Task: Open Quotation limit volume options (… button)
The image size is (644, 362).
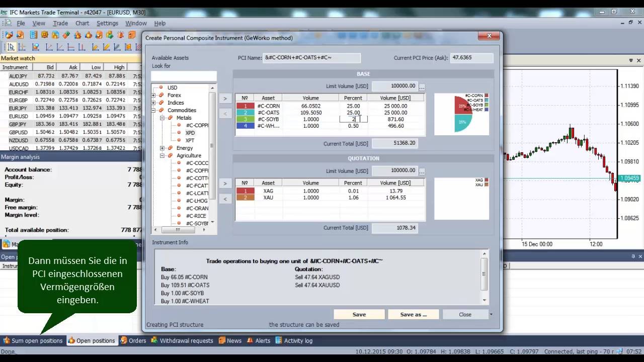Action: (x=422, y=171)
